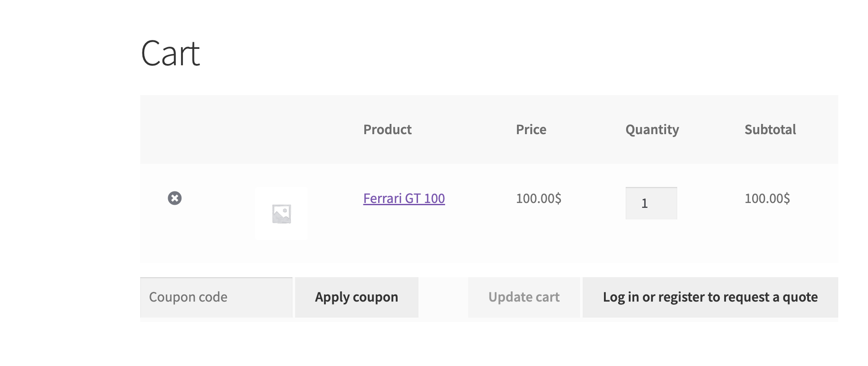Click the Cart page heading

tap(170, 54)
